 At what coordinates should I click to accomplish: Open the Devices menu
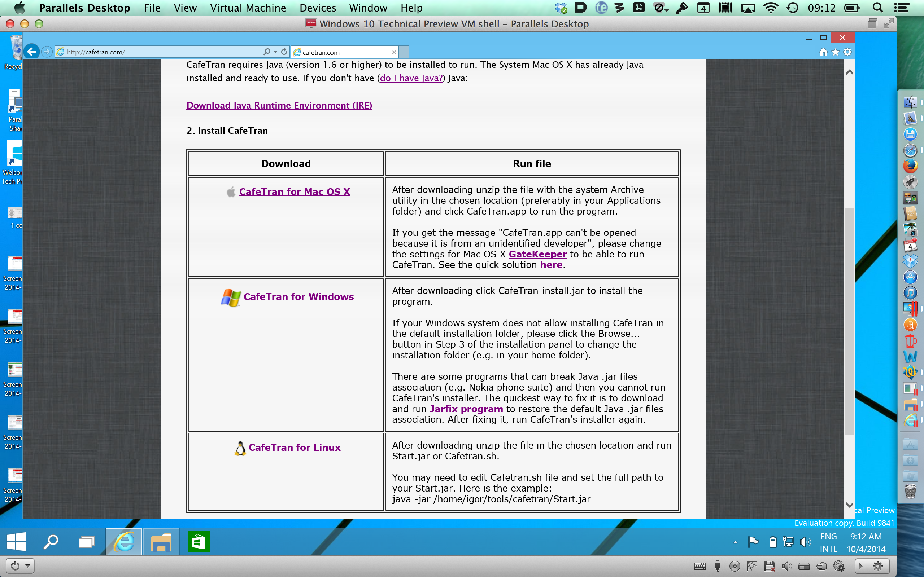(x=318, y=8)
